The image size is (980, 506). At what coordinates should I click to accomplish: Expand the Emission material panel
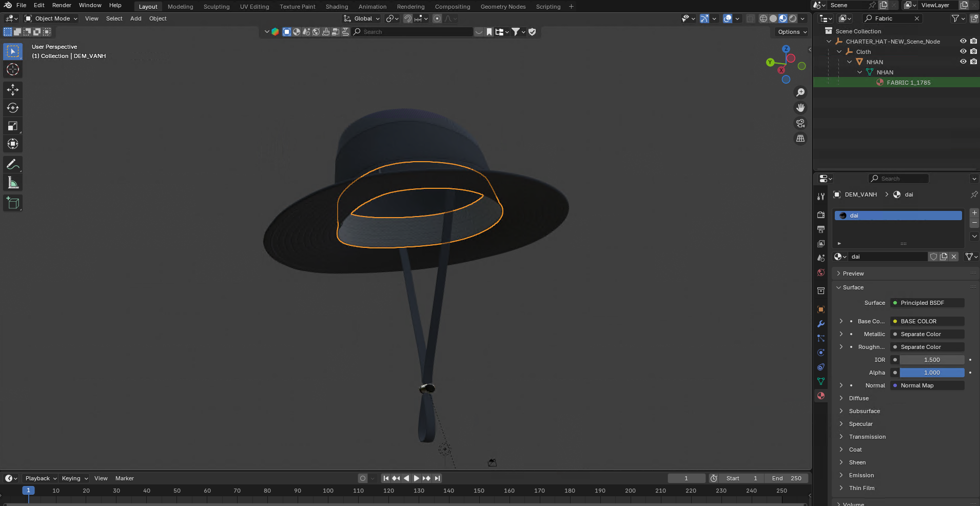[861, 475]
